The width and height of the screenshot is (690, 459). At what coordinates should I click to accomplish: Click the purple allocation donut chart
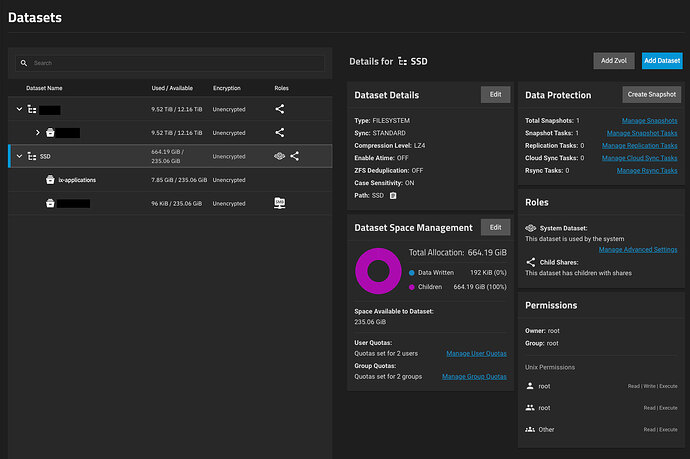(378, 271)
